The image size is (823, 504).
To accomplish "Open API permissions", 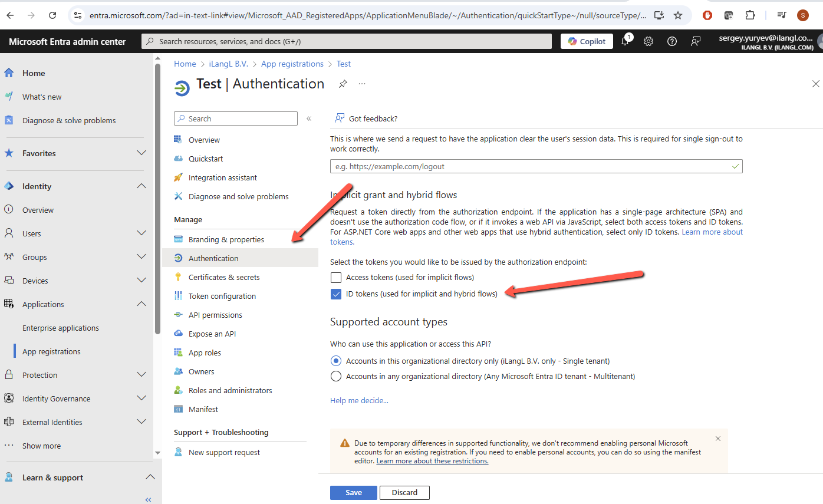I will pyautogui.click(x=215, y=315).
